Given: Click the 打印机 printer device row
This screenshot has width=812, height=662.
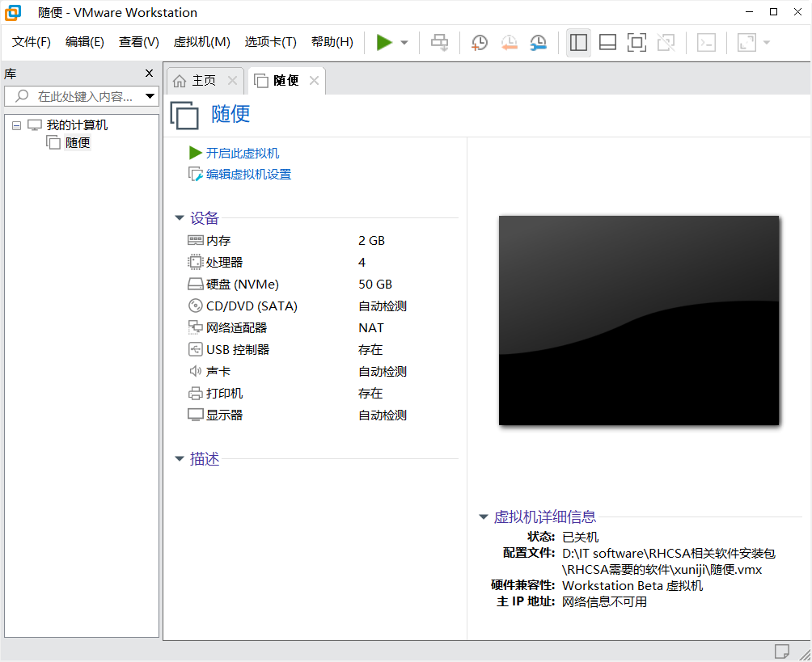Looking at the screenshot, I should click(x=298, y=394).
